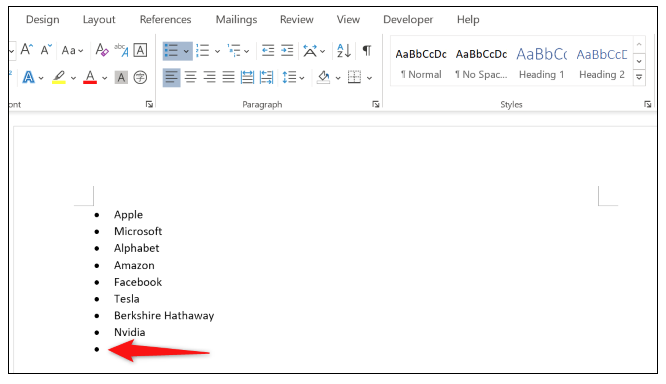Toggle character shading icon

click(x=121, y=77)
